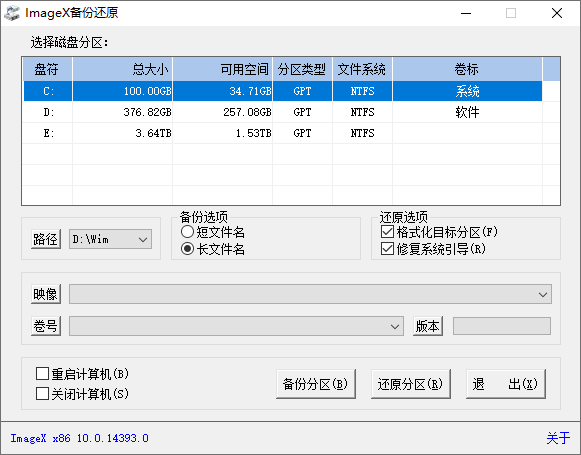Viewport: 581px width, 455px height.
Task: Click the 卷号 button
Action: (x=46, y=326)
